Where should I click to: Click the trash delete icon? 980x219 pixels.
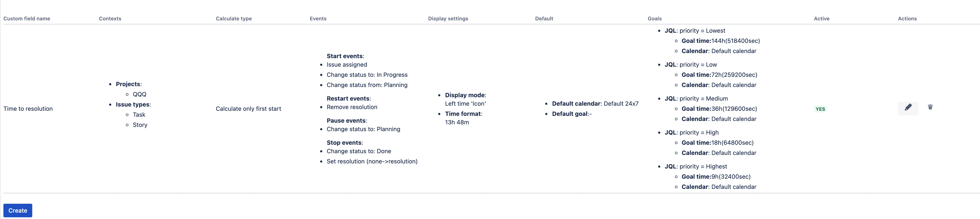pos(930,108)
